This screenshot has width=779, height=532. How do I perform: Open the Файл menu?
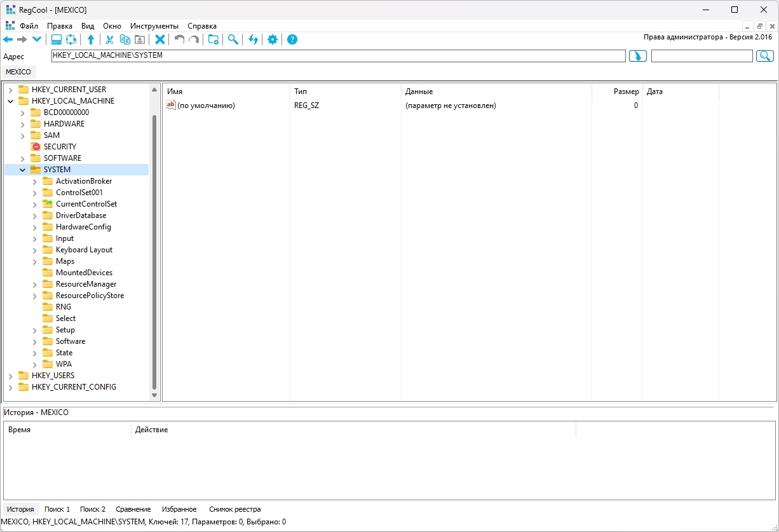tap(29, 26)
